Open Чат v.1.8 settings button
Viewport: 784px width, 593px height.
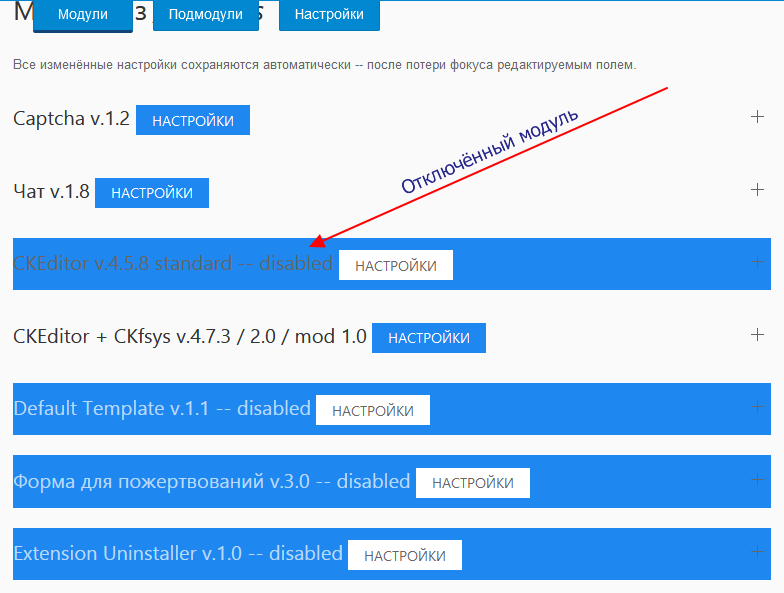(152, 193)
